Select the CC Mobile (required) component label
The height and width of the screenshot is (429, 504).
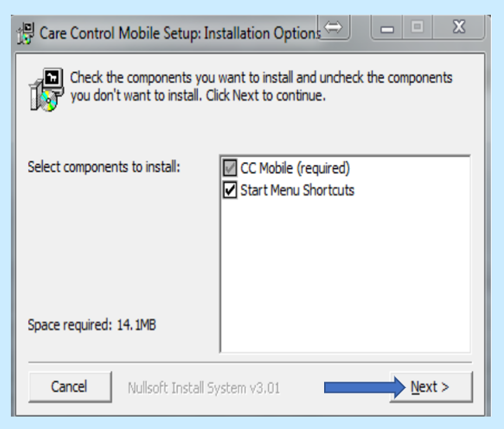295,168
